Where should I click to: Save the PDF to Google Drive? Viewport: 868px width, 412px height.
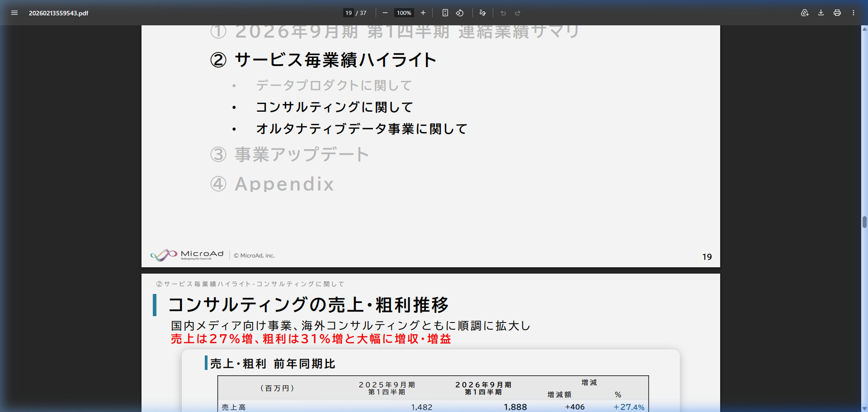click(804, 13)
